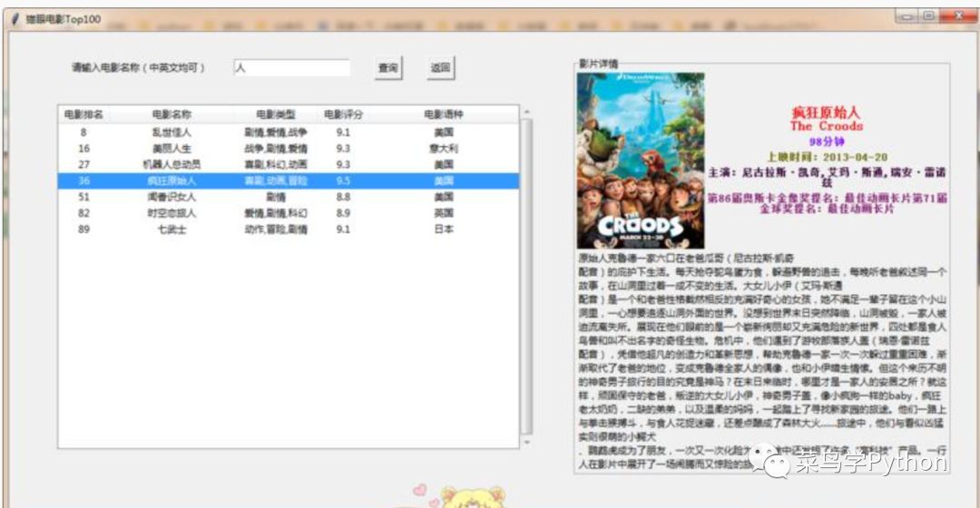Click the 上映时间 2013-04-20 release date
This screenshot has width=980, height=508.
(827, 157)
